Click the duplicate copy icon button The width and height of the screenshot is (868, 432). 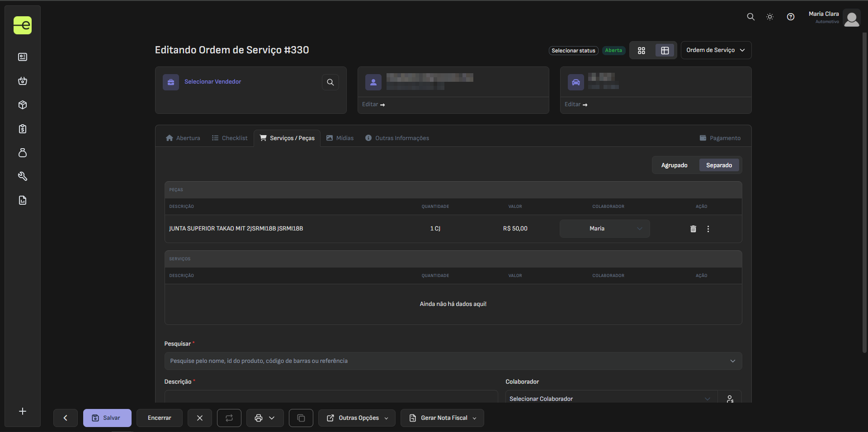click(x=301, y=418)
